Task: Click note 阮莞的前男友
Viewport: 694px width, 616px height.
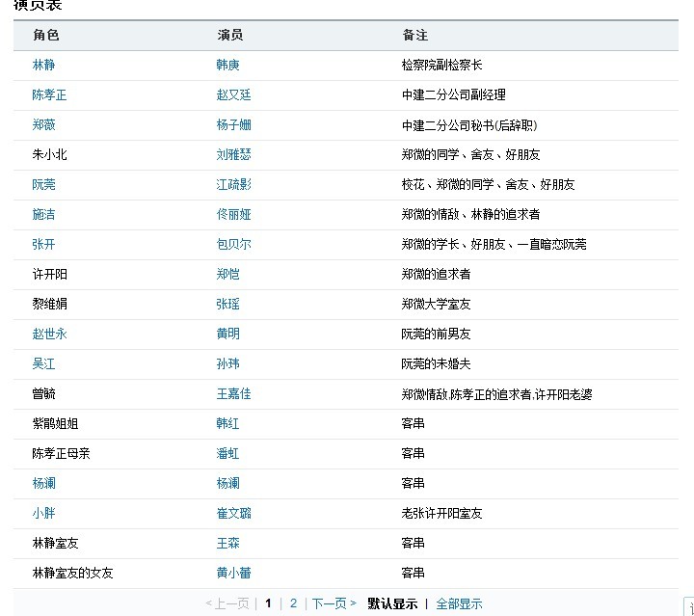Action: coord(436,334)
